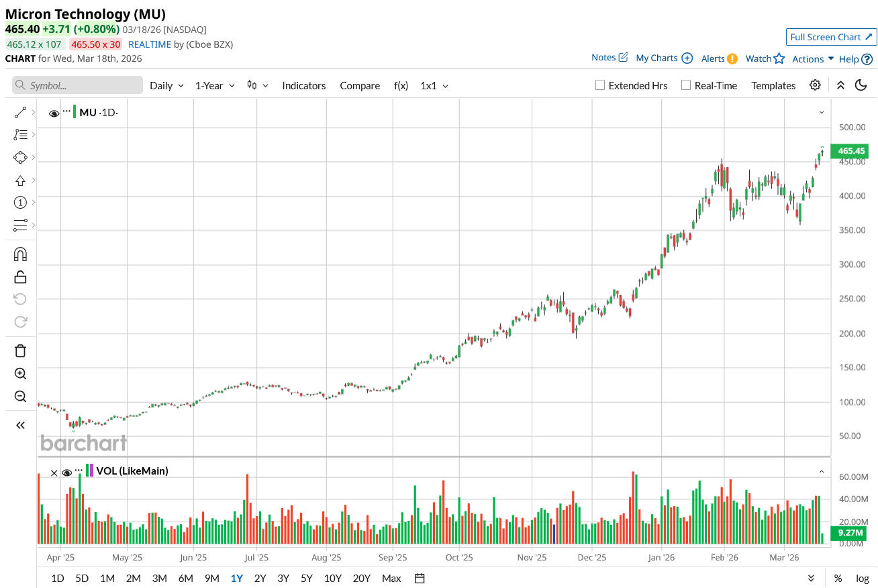Toggle percent scale on the price axis

838,579
